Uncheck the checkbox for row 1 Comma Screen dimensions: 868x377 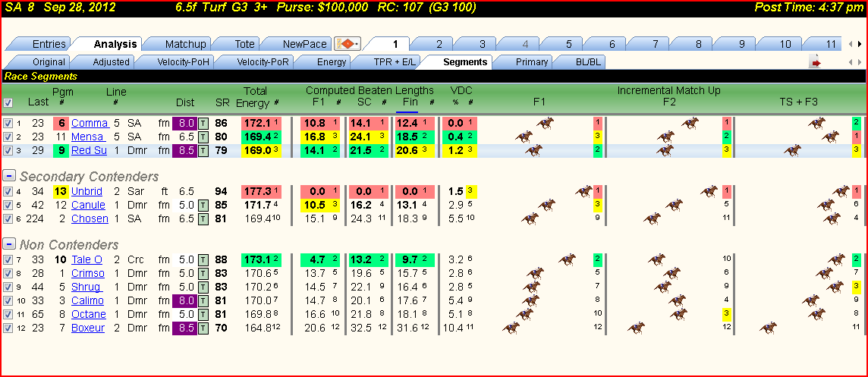[8, 123]
